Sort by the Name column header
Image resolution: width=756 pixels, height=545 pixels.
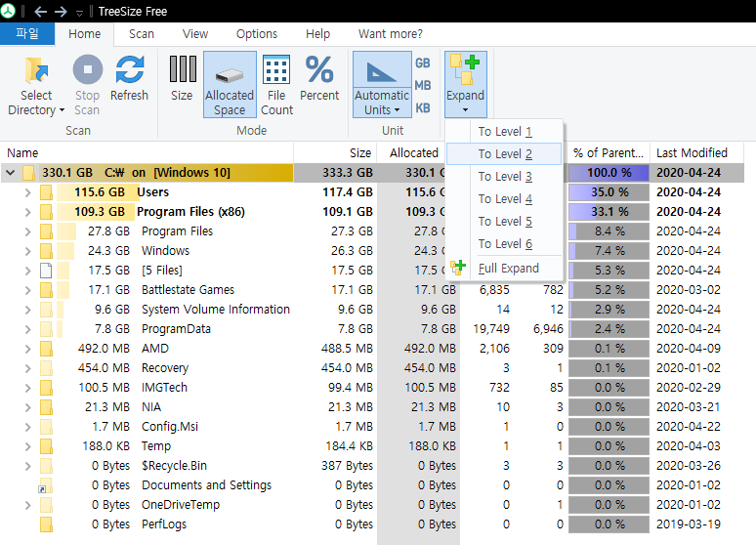(147, 153)
